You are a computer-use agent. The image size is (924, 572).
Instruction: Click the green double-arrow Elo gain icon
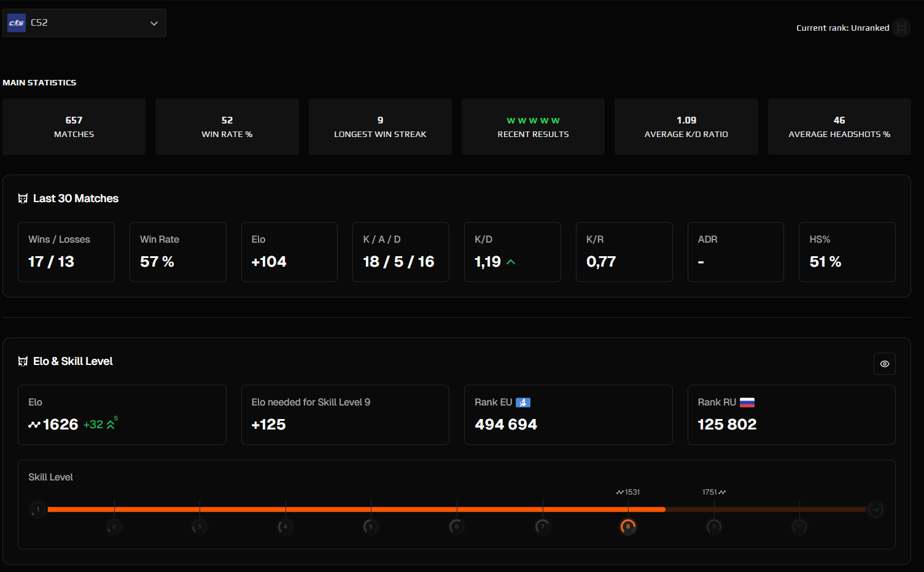tap(111, 425)
